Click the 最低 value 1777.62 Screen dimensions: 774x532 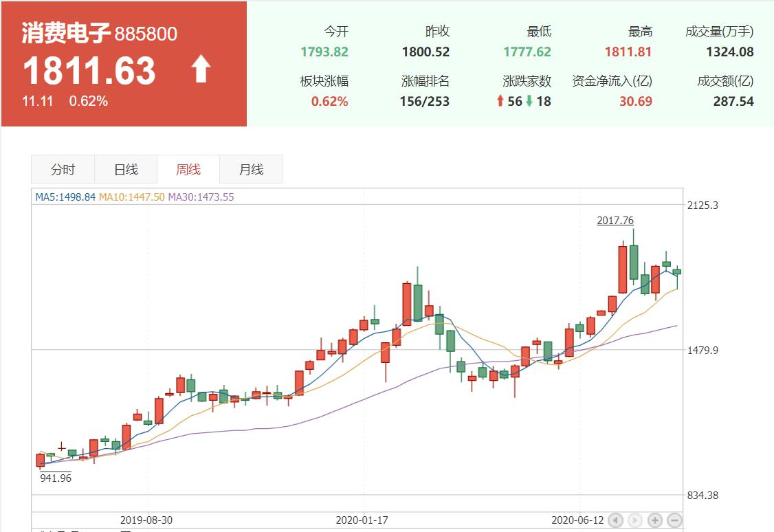coord(527,52)
